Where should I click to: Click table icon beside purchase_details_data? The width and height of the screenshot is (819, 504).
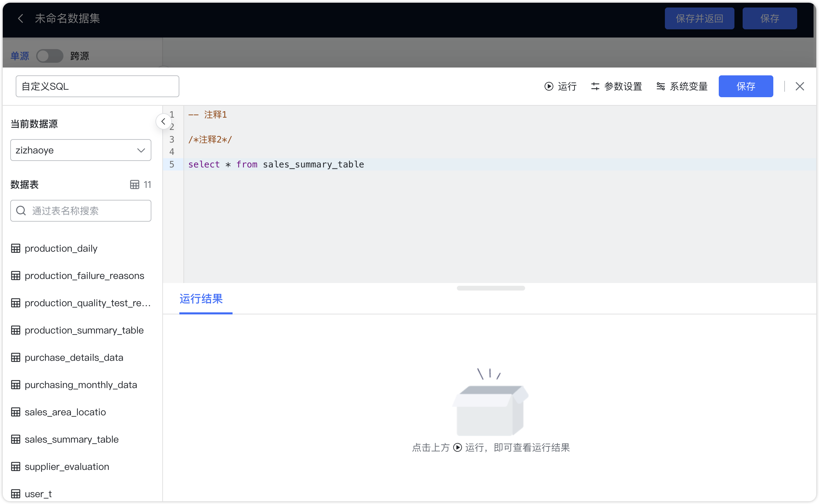[16, 357]
